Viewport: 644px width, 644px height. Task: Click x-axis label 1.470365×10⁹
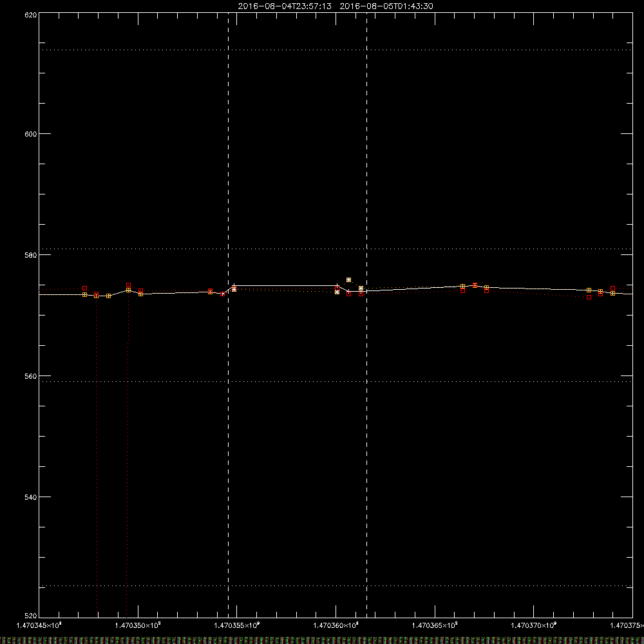pyautogui.click(x=435, y=625)
